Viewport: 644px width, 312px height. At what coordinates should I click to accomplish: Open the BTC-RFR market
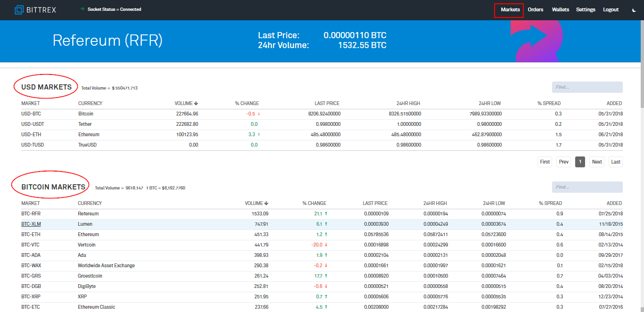pyautogui.click(x=31, y=213)
